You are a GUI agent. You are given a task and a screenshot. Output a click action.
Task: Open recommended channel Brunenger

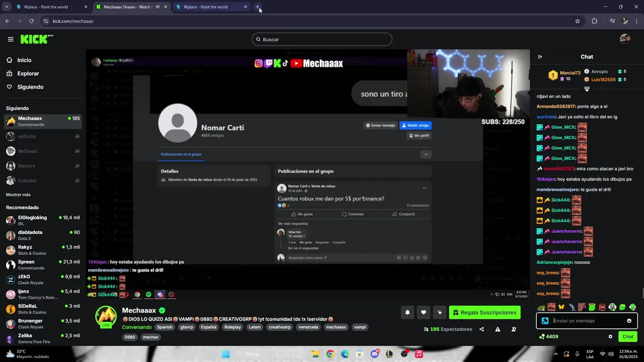43,324
